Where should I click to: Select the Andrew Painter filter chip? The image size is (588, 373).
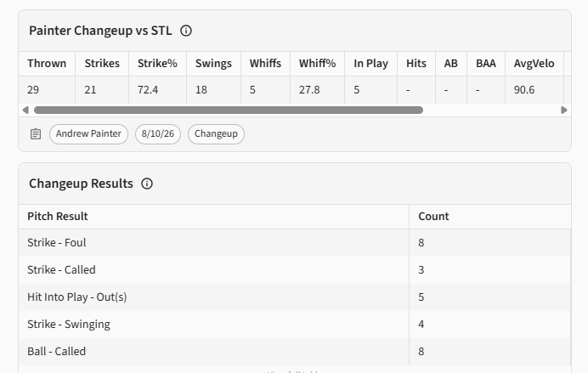click(x=88, y=134)
